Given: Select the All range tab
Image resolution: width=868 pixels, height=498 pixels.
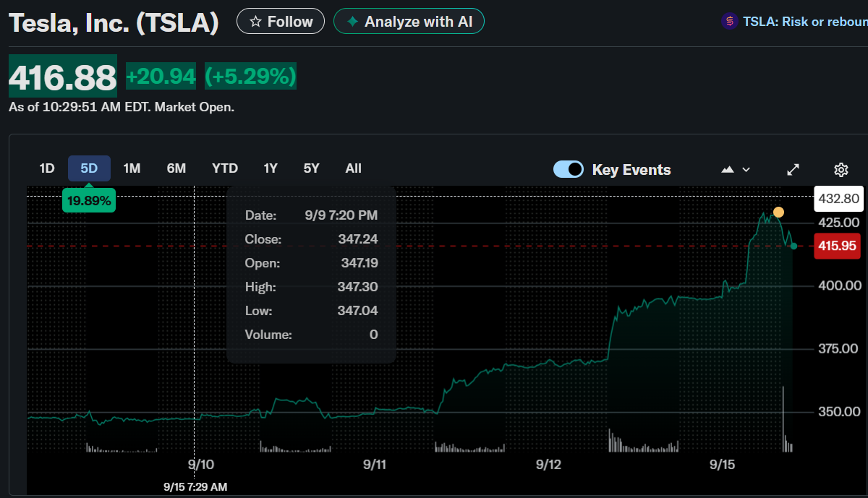Looking at the screenshot, I should (354, 168).
